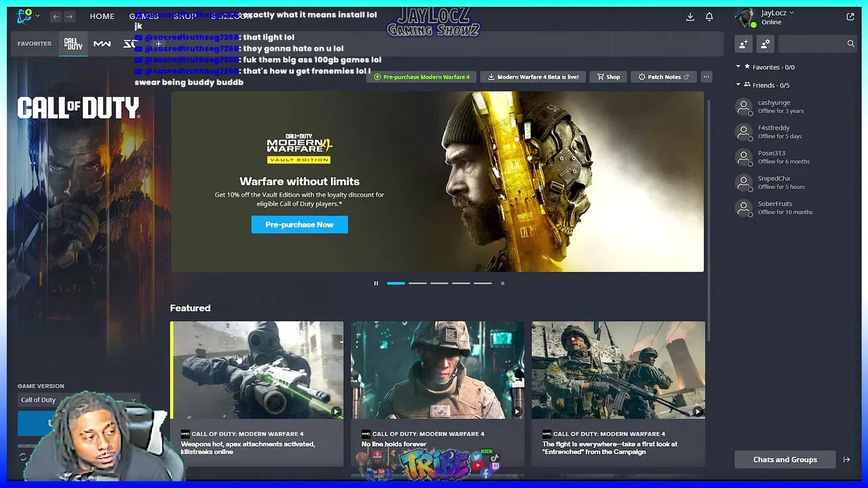This screenshot has height=488, width=868.
Task: Play the Entrenched campaign video icon
Action: (698, 411)
